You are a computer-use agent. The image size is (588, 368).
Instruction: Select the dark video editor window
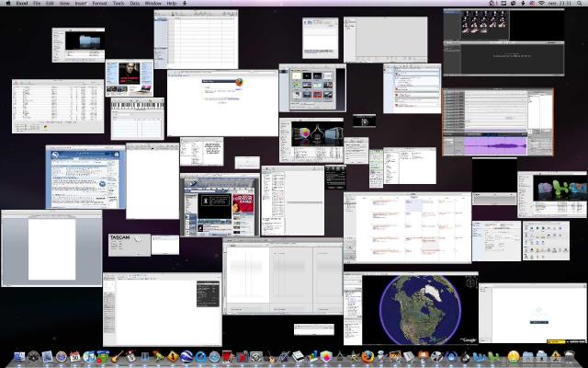coord(503,42)
